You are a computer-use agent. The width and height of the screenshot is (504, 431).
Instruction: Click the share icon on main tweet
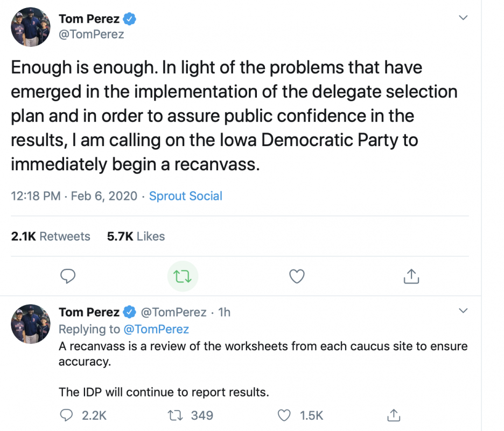click(x=411, y=276)
